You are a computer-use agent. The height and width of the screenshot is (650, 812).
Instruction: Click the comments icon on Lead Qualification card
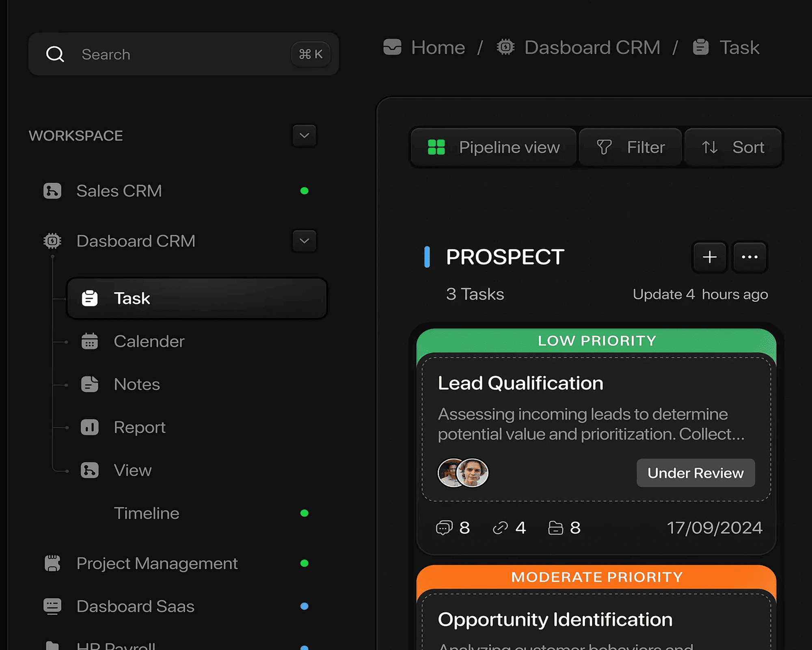(x=444, y=528)
